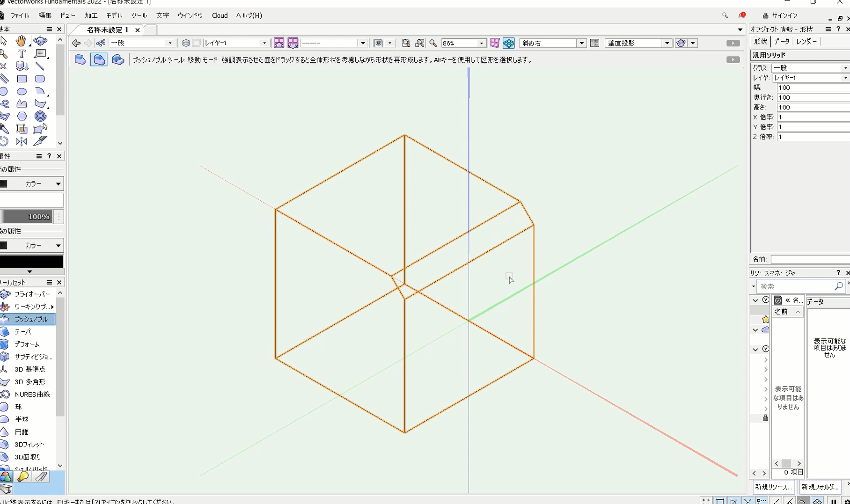Screen dimensions: 850x504
Task: Select the Pan hand tool
Action: tap(21, 41)
